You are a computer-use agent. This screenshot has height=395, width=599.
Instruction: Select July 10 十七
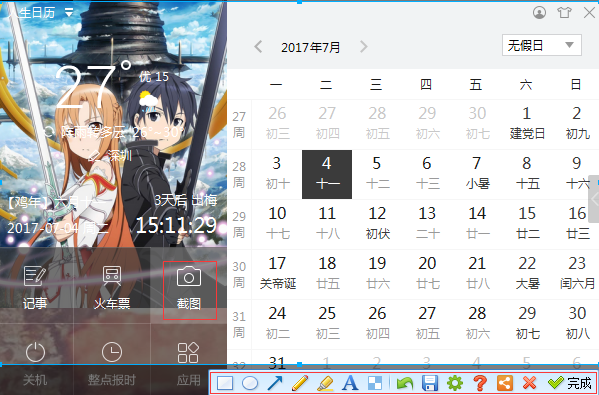tap(277, 224)
